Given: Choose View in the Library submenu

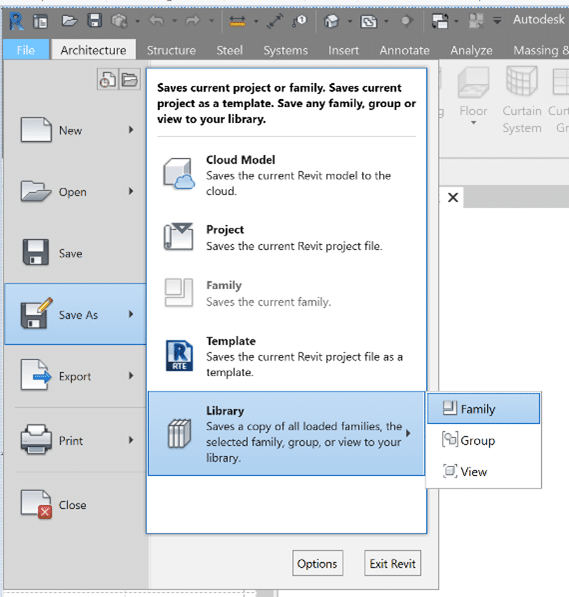Looking at the screenshot, I should point(484,472).
